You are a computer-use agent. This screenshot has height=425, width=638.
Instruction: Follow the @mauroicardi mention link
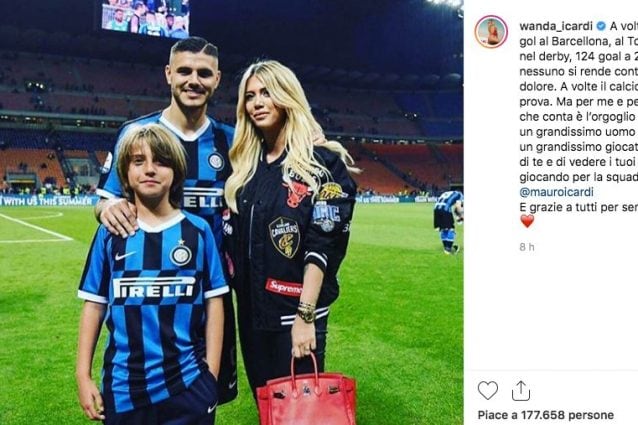click(556, 192)
